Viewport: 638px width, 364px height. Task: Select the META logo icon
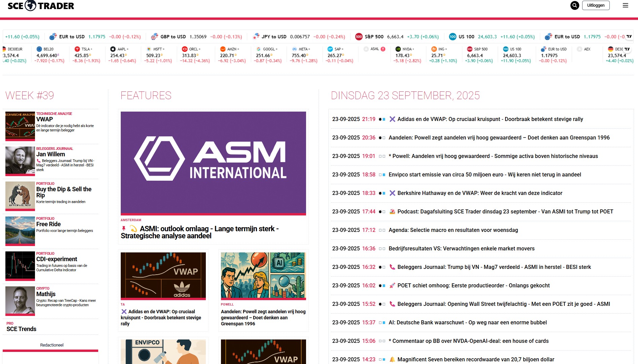(295, 49)
